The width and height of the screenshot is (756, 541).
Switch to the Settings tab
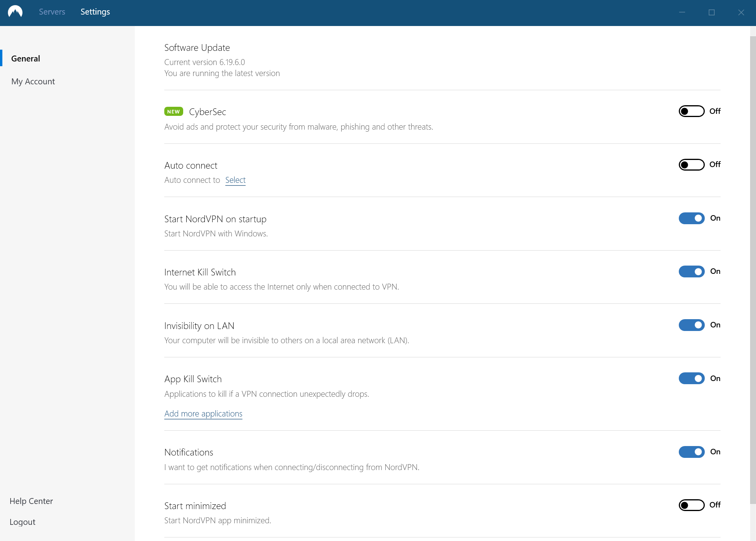95,12
